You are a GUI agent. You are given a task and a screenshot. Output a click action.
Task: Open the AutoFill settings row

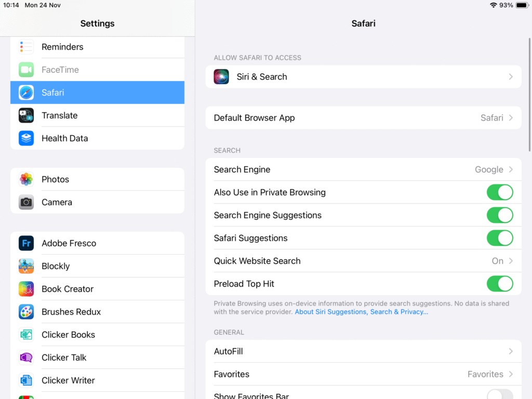363,351
